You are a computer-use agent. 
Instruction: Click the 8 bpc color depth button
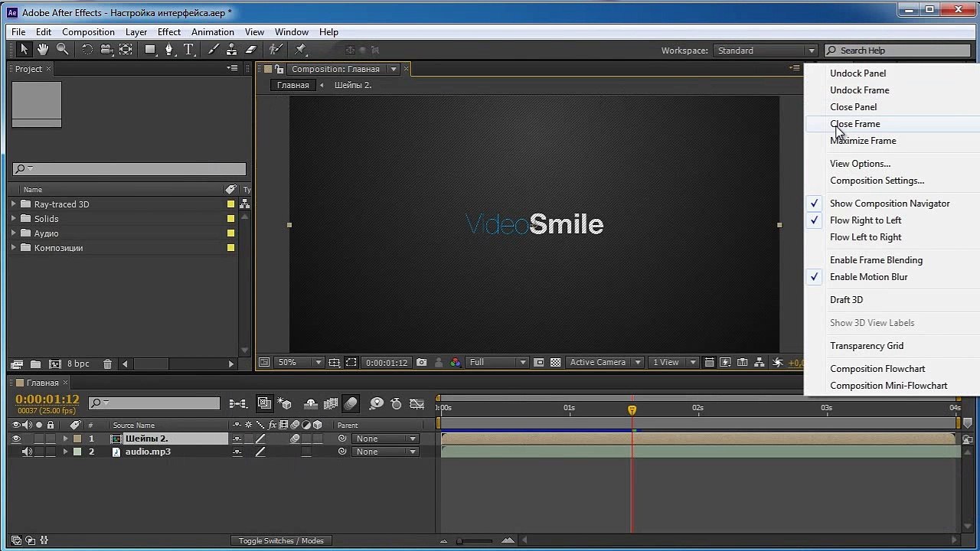click(78, 364)
